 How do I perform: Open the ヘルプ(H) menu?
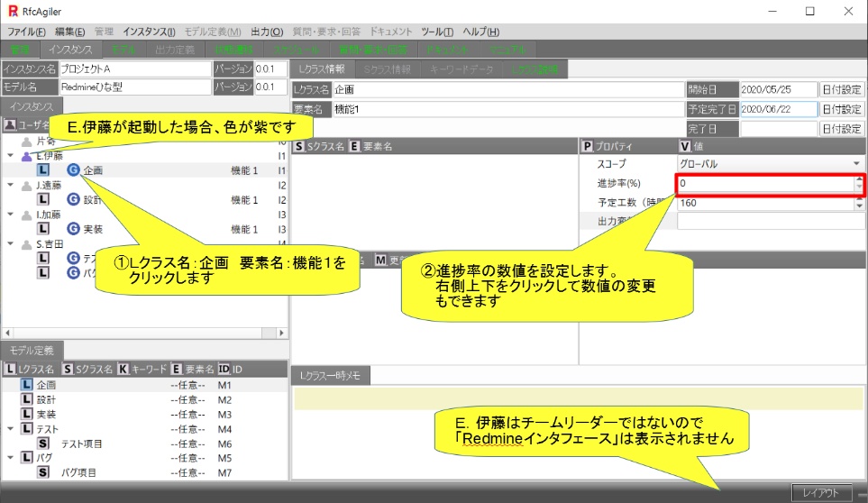pyautogui.click(x=481, y=32)
